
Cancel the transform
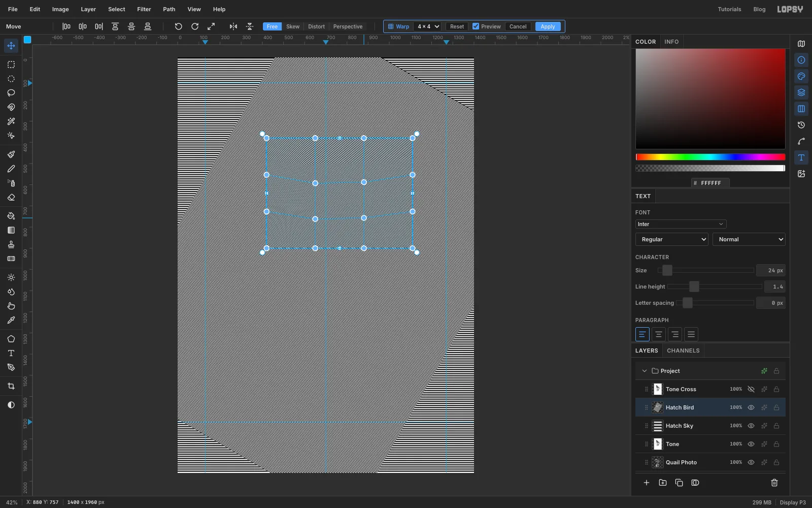[x=518, y=26]
